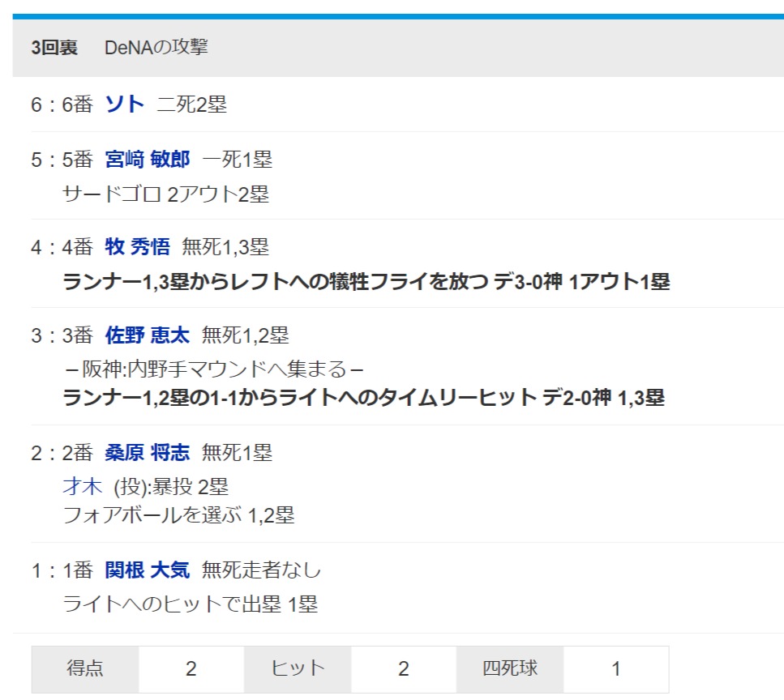This screenshot has width=784, height=700.
Task: Open player link 牧 秀悟
Action: [x=137, y=247]
